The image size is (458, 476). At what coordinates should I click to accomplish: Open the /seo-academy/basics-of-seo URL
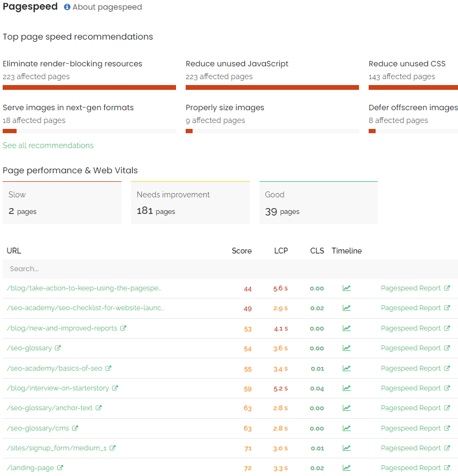tap(55, 368)
